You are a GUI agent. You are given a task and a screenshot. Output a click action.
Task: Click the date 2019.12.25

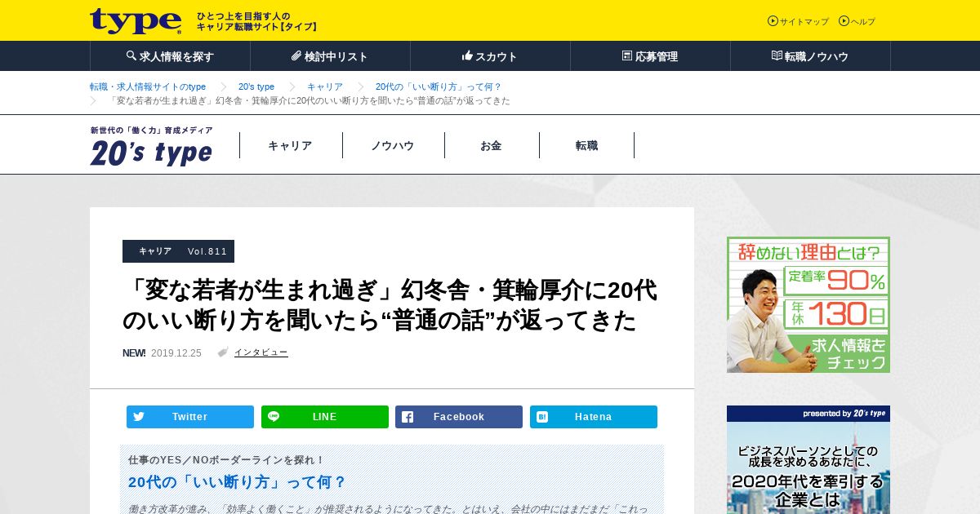(176, 353)
